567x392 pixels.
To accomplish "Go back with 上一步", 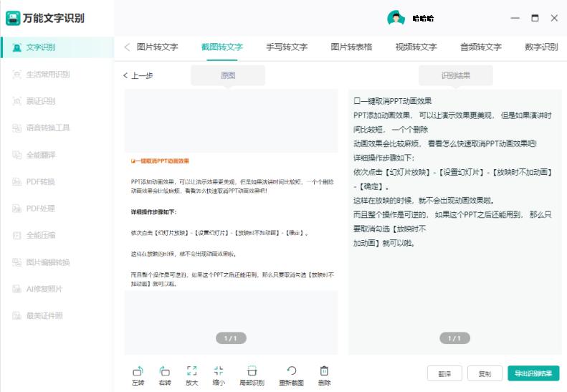I will click(138, 75).
